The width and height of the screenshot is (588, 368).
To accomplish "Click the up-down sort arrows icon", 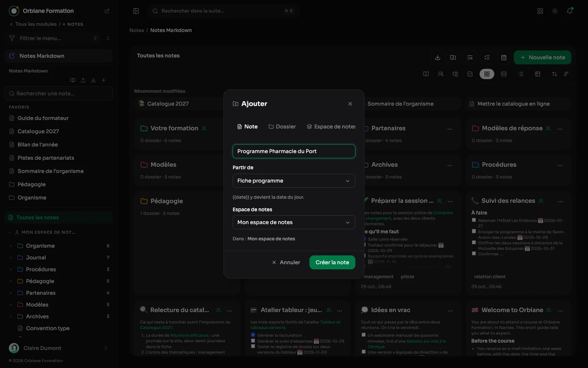I will (555, 74).
